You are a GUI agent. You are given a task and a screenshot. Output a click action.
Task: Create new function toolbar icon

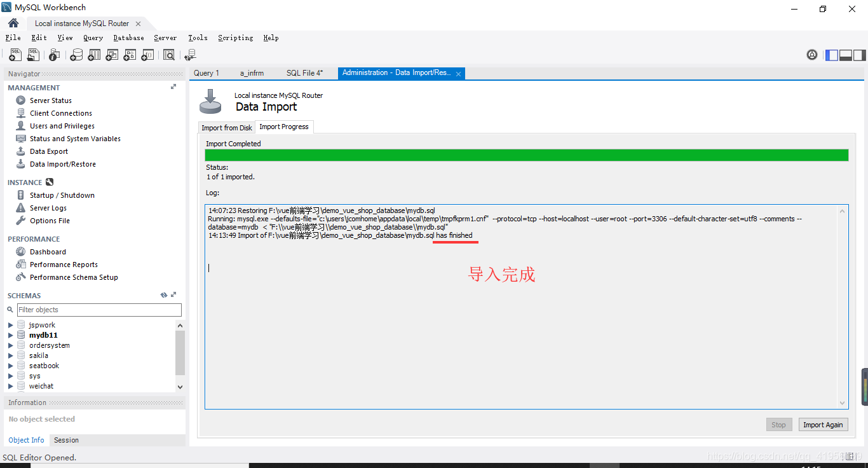(x=147, y=55)
